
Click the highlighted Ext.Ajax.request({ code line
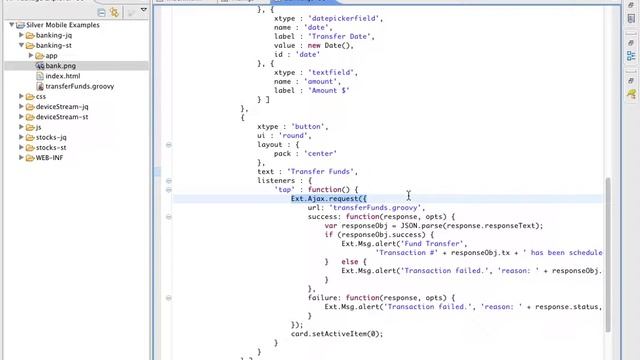click(329, 199)
